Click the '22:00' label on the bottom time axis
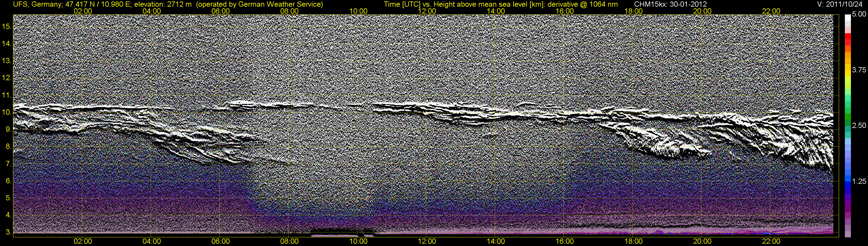 pos(771,241)
